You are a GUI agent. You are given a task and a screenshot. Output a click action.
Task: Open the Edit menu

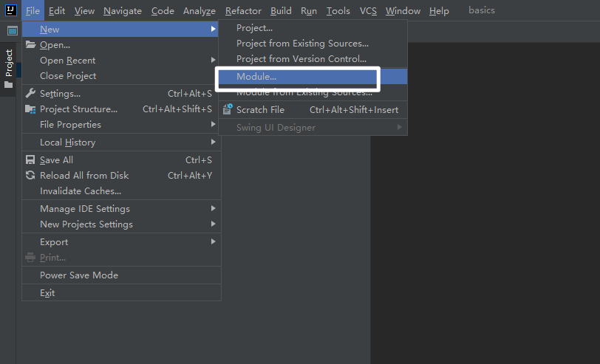(57, 10)
